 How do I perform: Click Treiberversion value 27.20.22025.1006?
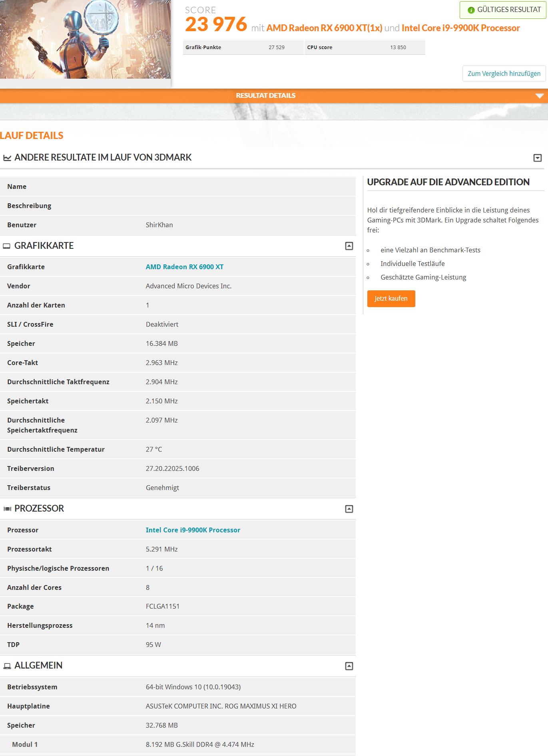(173, 468)
